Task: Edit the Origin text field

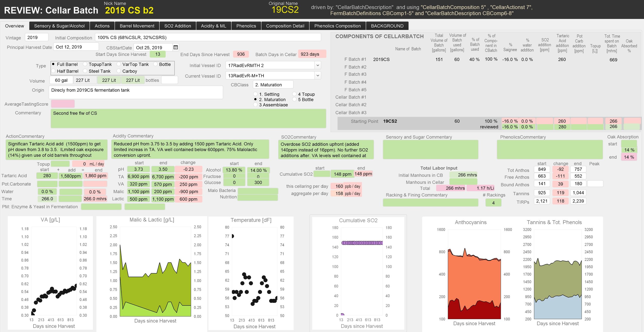Action: (x=136, y=92)
